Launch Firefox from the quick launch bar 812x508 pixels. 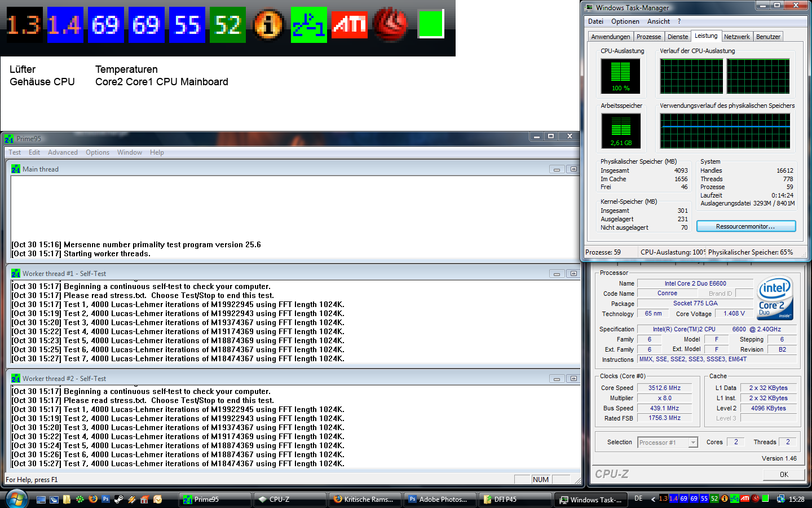93,499
